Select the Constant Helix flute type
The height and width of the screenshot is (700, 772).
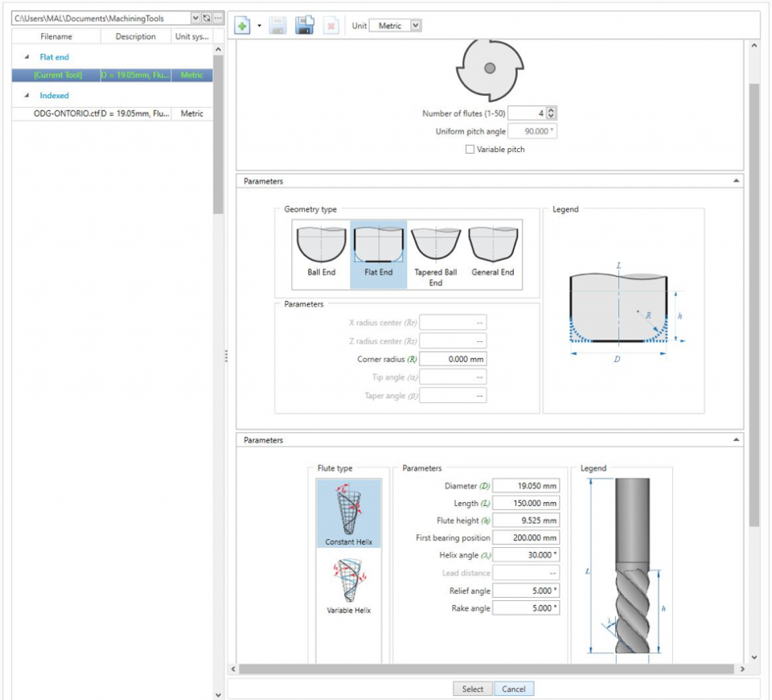point(349,507)
